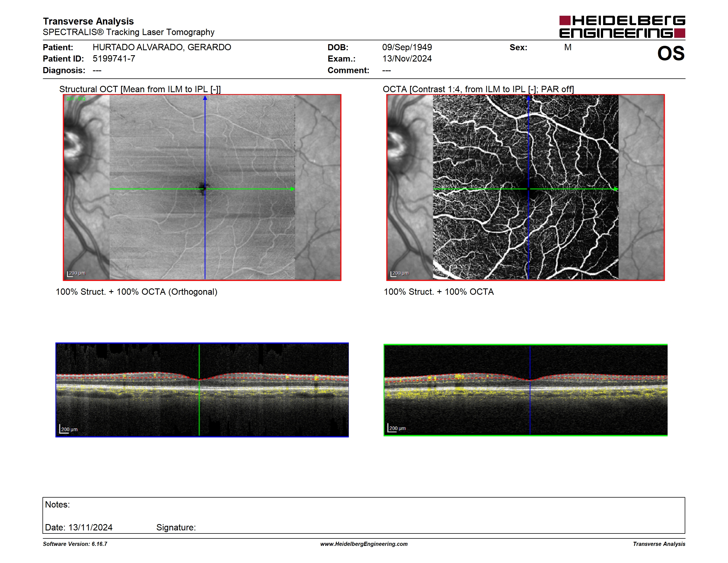Click the green-framed horizontal B-scan image
This screenshot has width=728, height=563.
click(525, 390)
